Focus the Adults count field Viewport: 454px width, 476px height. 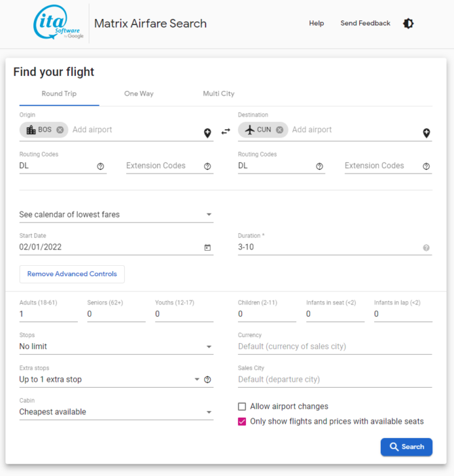tap(49, 314)
